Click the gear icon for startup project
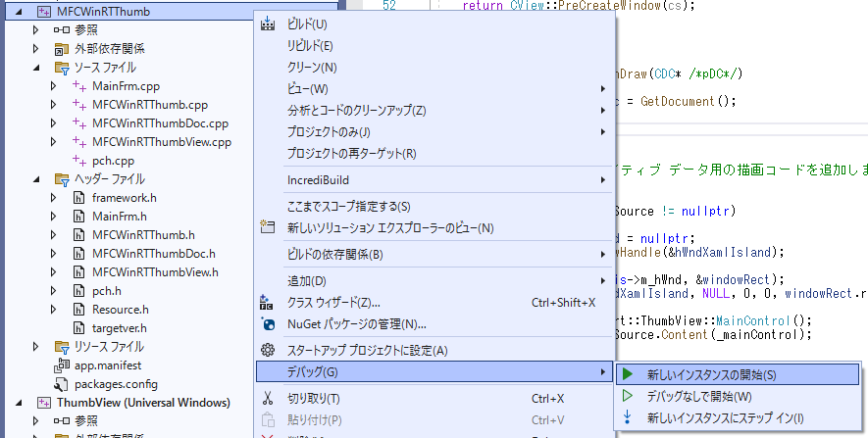868x438 pixels. 268,350
